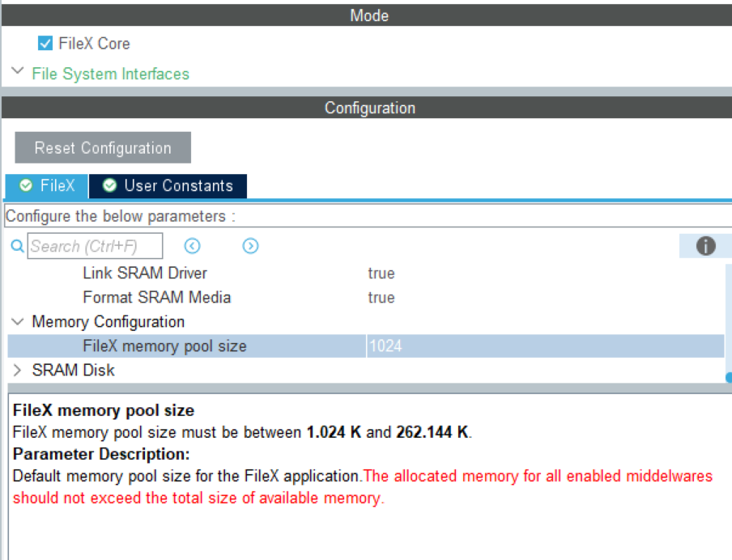Click the check badge on User Constants tab
The height and width of the screenshot is (560, 732).
point(109,185)
